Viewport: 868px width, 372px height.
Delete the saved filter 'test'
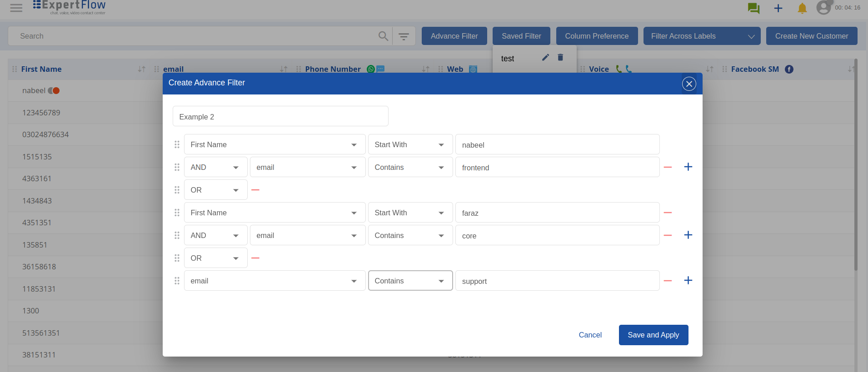pyautogui.click(x=560, y=57)
